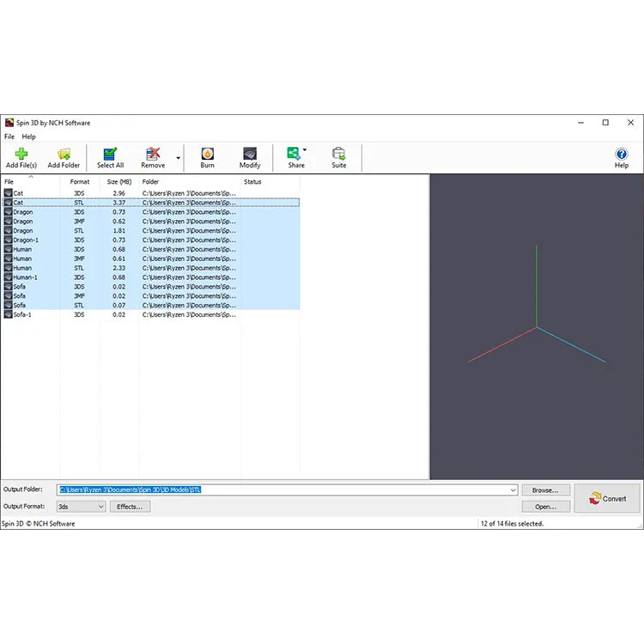
Task: Click the Select All toolbar icon
Action: (x=110, y=158)
